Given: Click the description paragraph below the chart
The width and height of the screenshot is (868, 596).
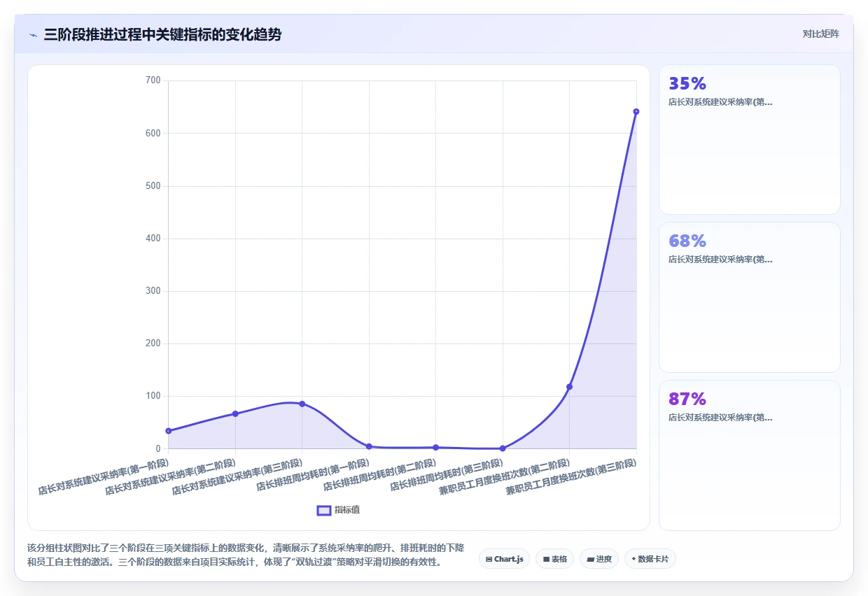Looking at the screenshot, I should coord(246,555).
